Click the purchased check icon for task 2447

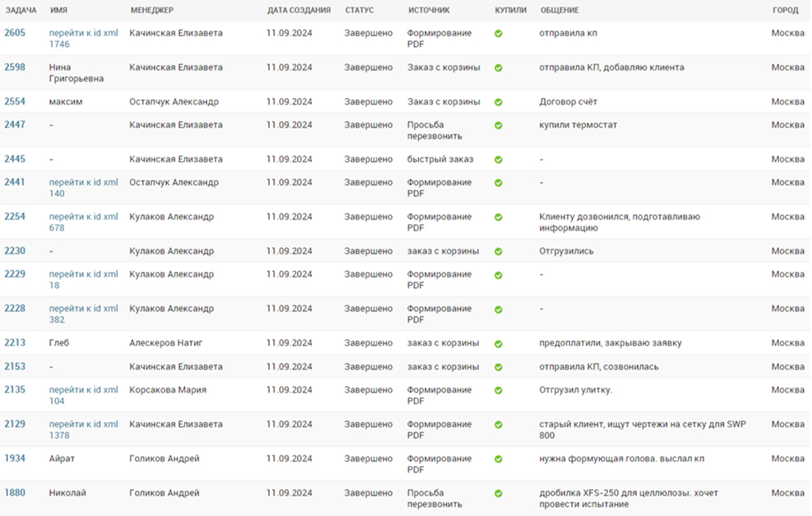pos(499,126)
